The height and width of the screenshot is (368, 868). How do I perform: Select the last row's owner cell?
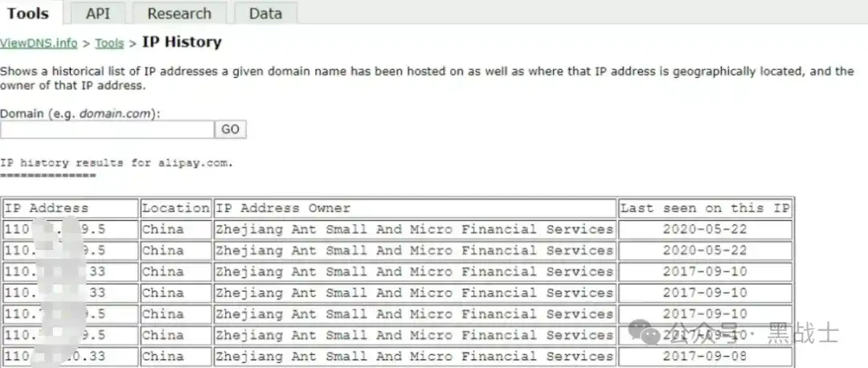tap(415, 356)
